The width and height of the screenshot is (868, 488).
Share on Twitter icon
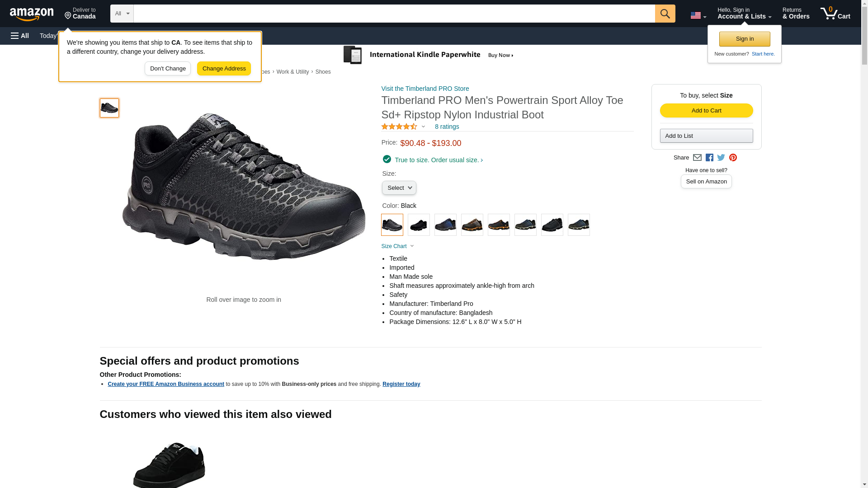721,158
